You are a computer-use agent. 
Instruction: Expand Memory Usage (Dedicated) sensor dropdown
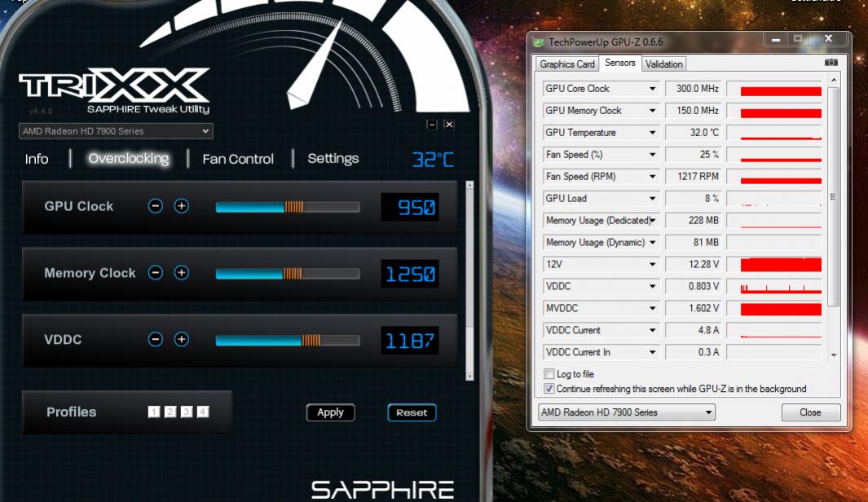[652, 220]
